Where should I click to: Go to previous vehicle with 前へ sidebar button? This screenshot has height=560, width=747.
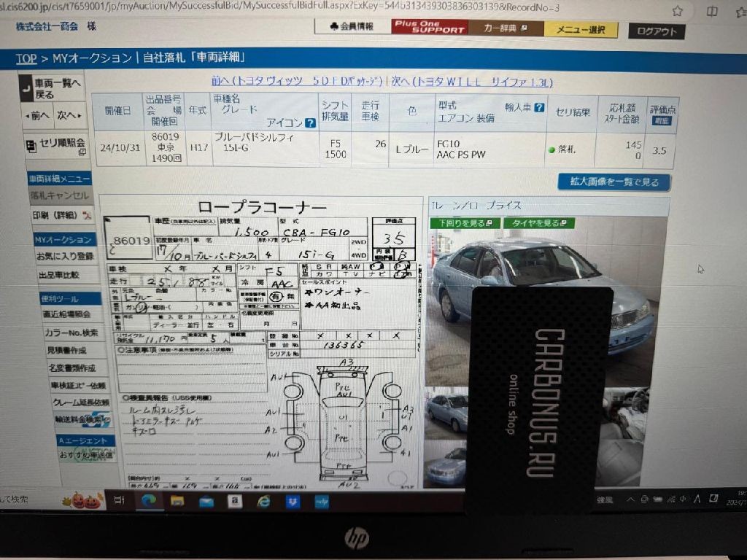tap(38, 115)
